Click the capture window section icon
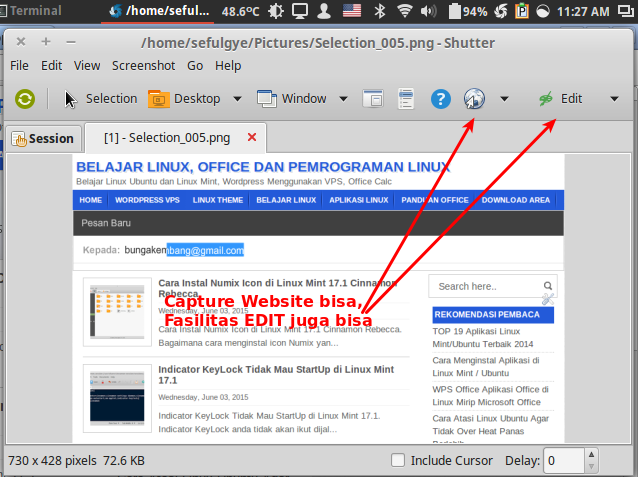Viewport: 638px width, 477px height. (373, 99)
